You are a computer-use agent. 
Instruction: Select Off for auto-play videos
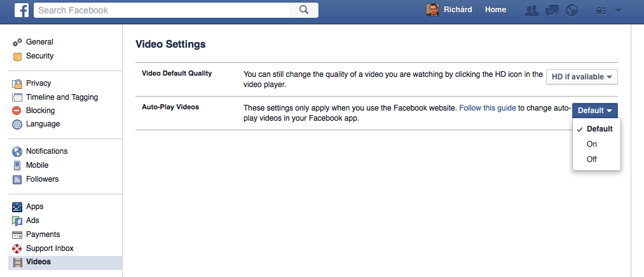[x=592, y=159]
